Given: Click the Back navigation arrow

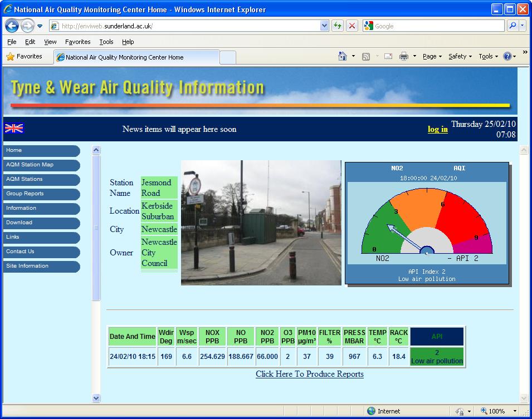Looking at the screenshot, I should pyautogui.click(x=12, y=26).
